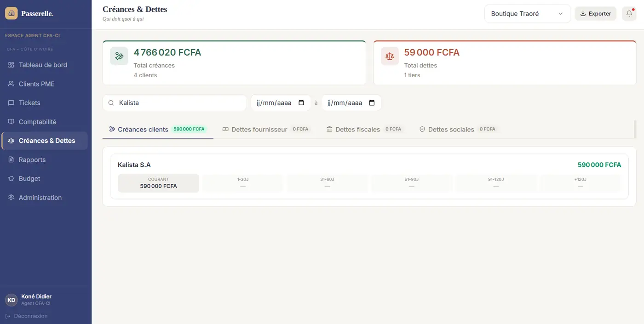Log out via Déconnexion link
This screenshot has height=324, width=644.
(27, 316)
